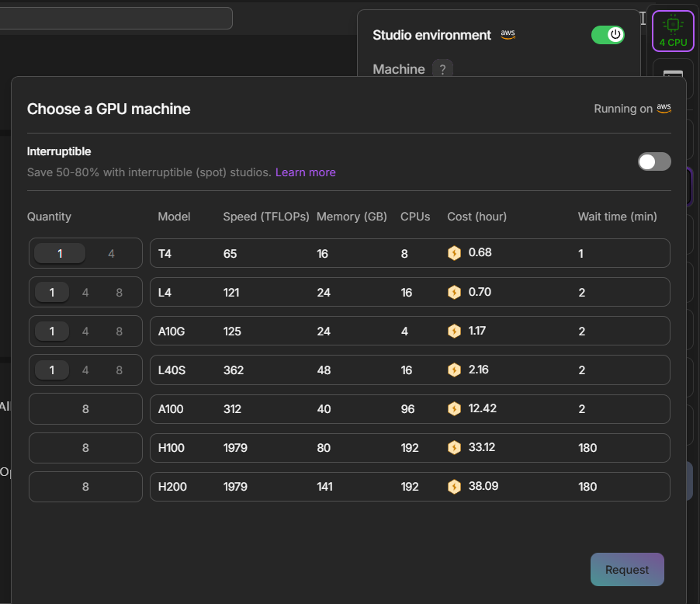Select quantity 8 for H200 GPU
Image resolution: width=700 pixels, height=604 pixels.
85,487
